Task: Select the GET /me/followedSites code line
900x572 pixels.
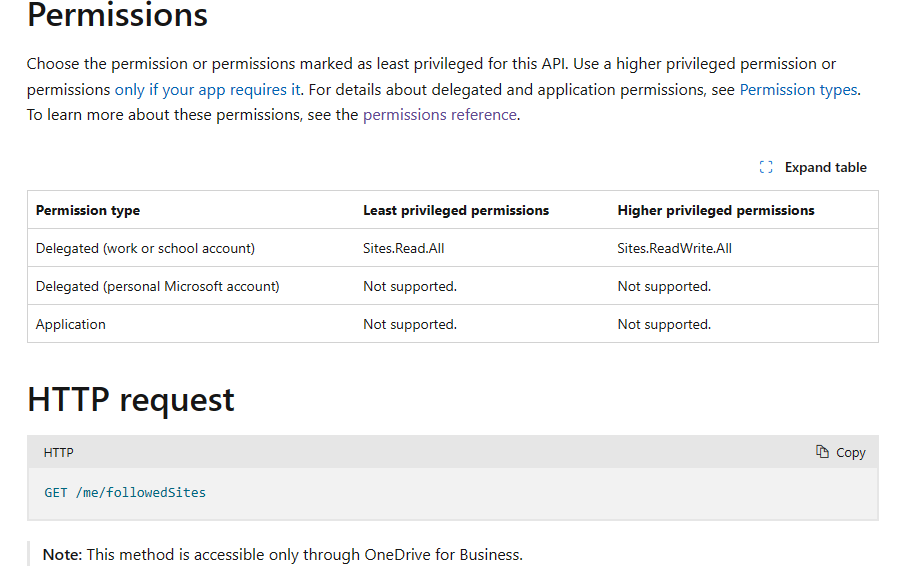Action: pos(125,492)
